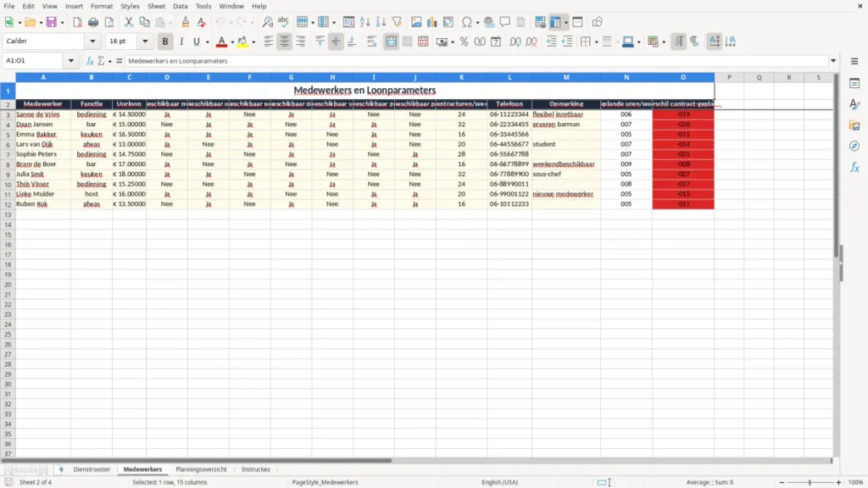The width and height of the screenshot is (868, 488).
Task: Toggle Wrap Text
Action: coord(371,42)
